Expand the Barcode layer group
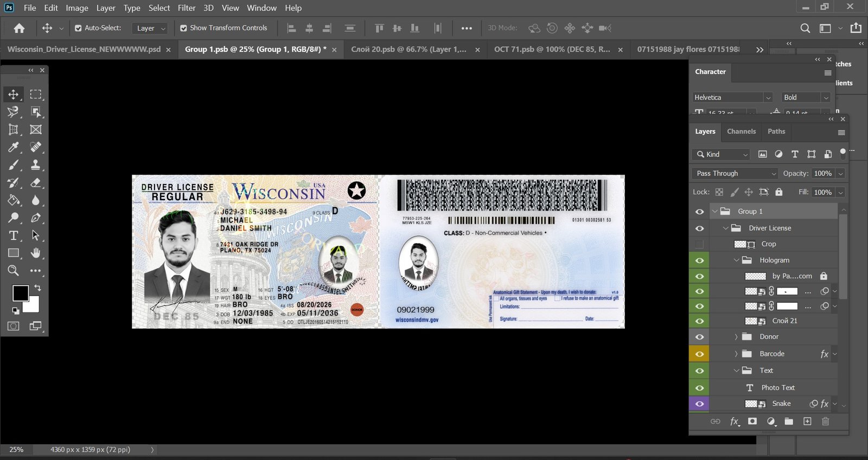The width and height of the screenshot is (868, 460). point(736,354)
